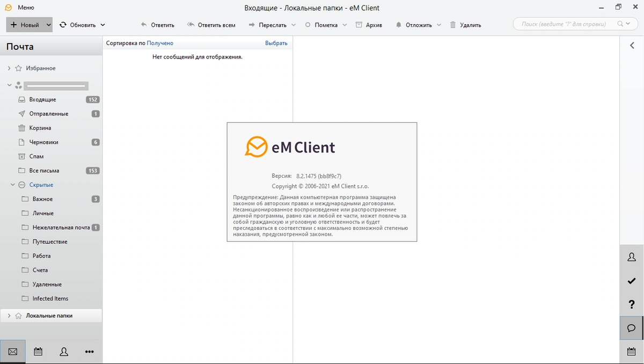Open the tasks checkmark sidebar icon
Screen dimensions: 644x364
tap(632, 281)
